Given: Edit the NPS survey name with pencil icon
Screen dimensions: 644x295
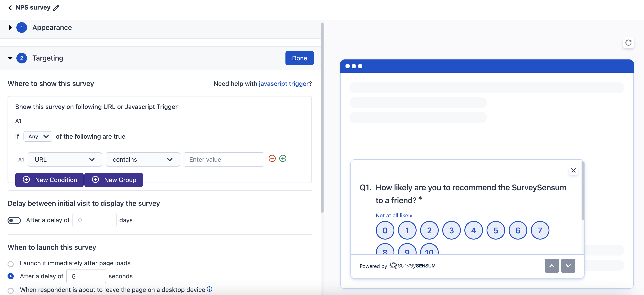Looking at the screenshot, I should 56,8.
